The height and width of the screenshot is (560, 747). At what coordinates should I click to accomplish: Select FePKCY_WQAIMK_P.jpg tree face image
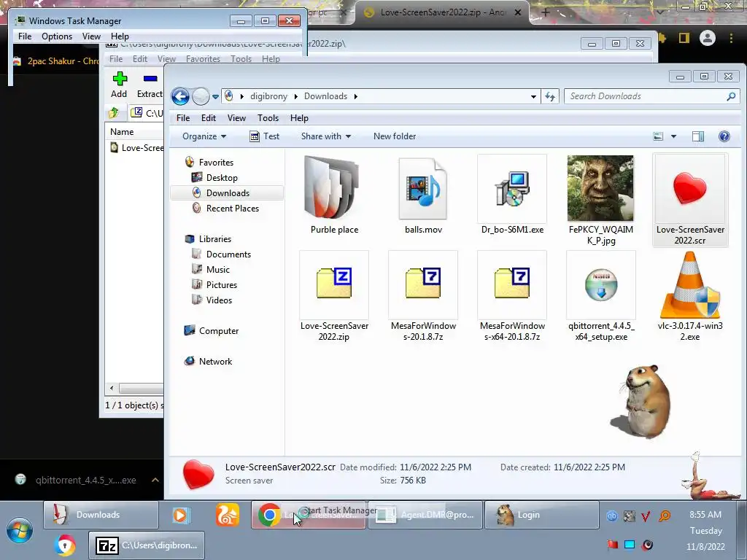tap(601, 200)
